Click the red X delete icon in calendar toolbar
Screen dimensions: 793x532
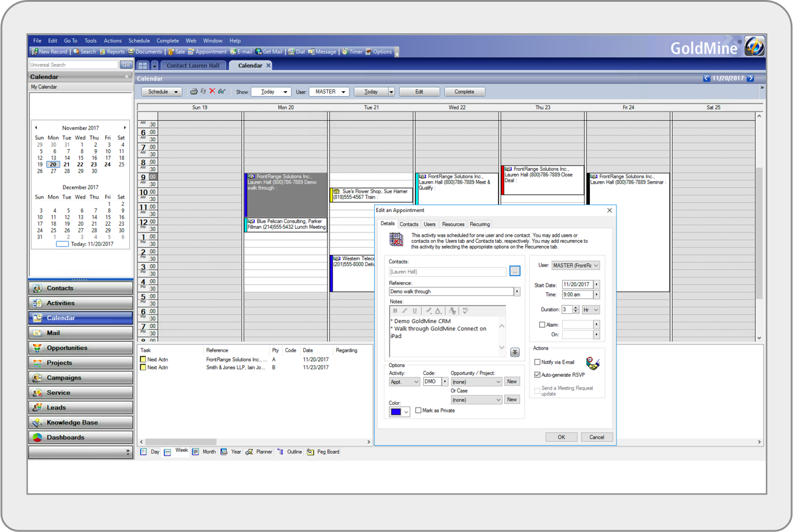[x=212, y=91]
